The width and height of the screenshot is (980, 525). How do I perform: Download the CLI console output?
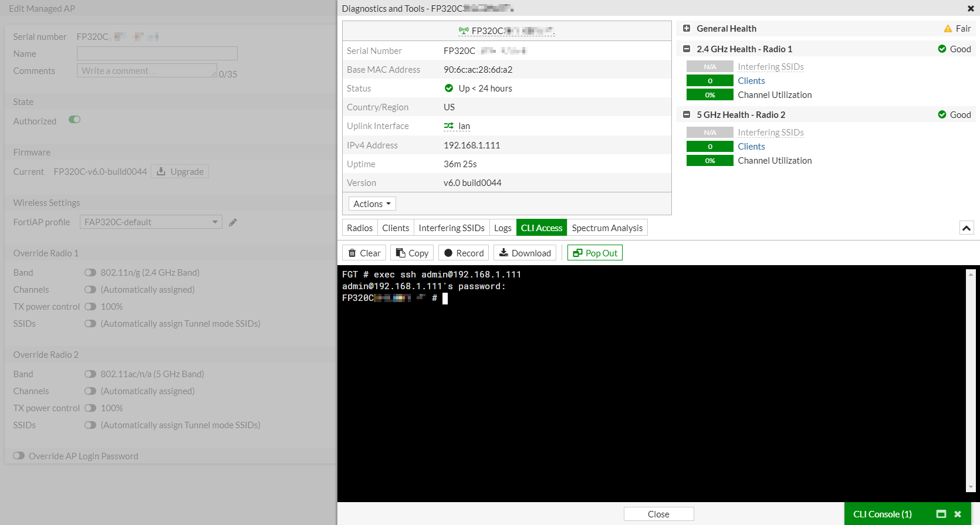(x=525, y=253)
